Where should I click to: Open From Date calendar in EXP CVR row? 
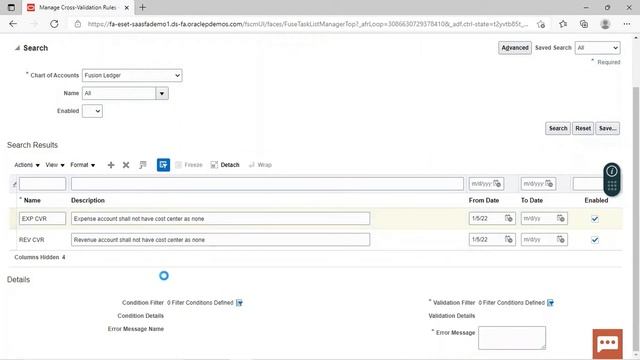(509, 218)
